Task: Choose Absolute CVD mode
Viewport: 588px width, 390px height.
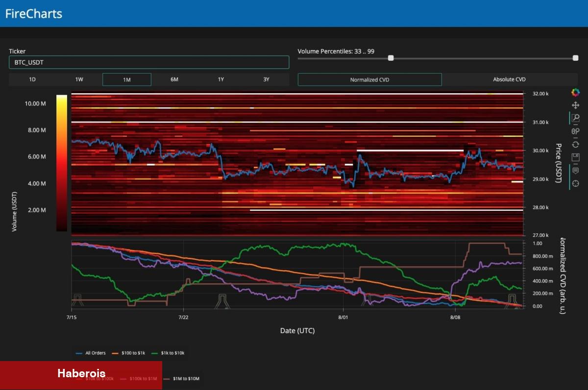Action: point(510,79)
